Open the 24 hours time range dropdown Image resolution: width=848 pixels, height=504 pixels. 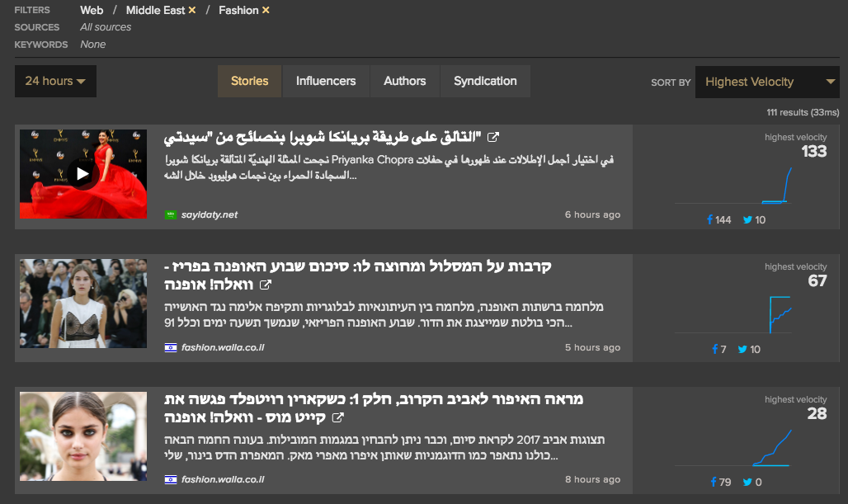pyautogui.click(x=55, y=81)
